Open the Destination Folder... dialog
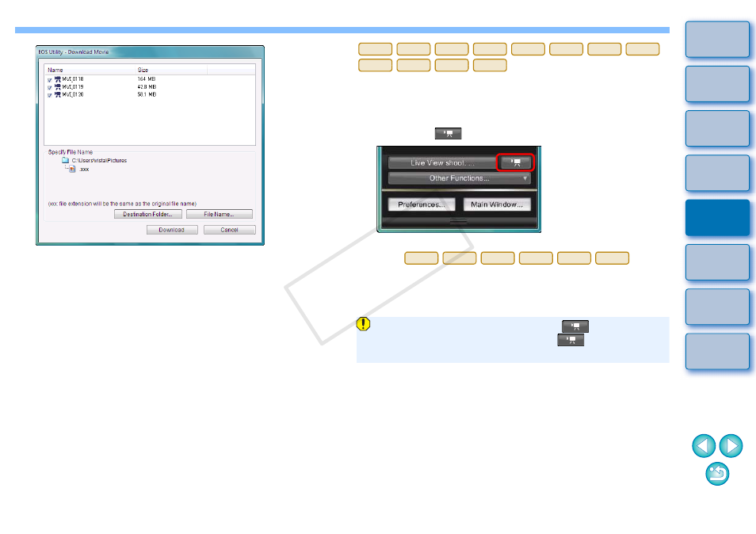 (x=148, y=215)
